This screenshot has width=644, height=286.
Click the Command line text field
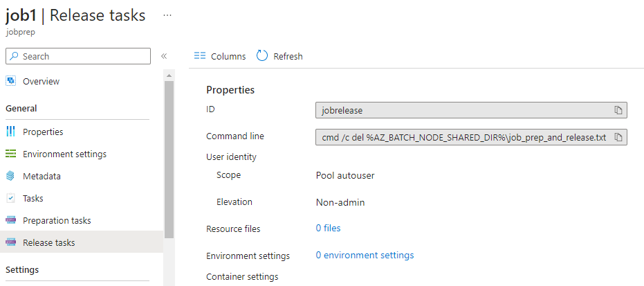tap(471, 137)
